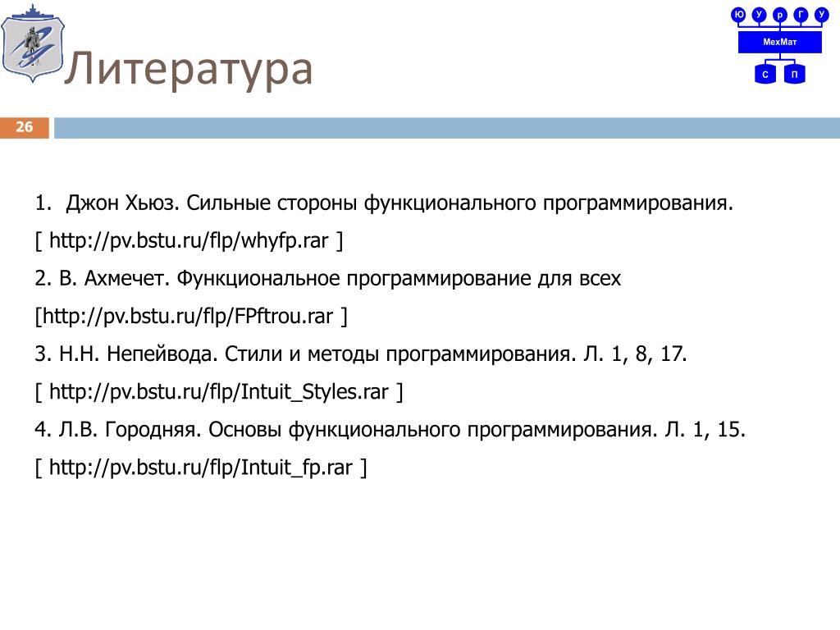Image resolution: width=840 pixels, height=630 pixels.
Task: Click the Г circle in the ЮУрГУ logo
Action: pos(801,15)
